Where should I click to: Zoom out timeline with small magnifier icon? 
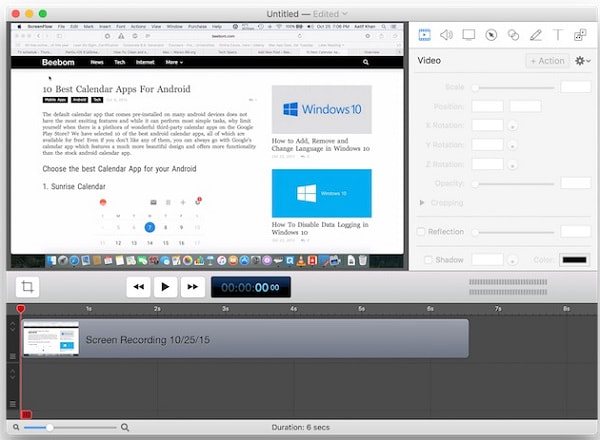[x=16, y=427]
